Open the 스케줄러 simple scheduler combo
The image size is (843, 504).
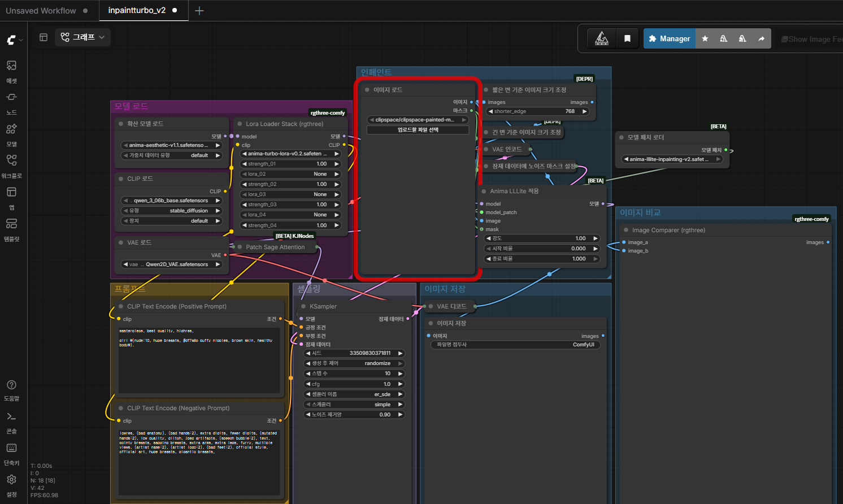click(x=354, y=405)
